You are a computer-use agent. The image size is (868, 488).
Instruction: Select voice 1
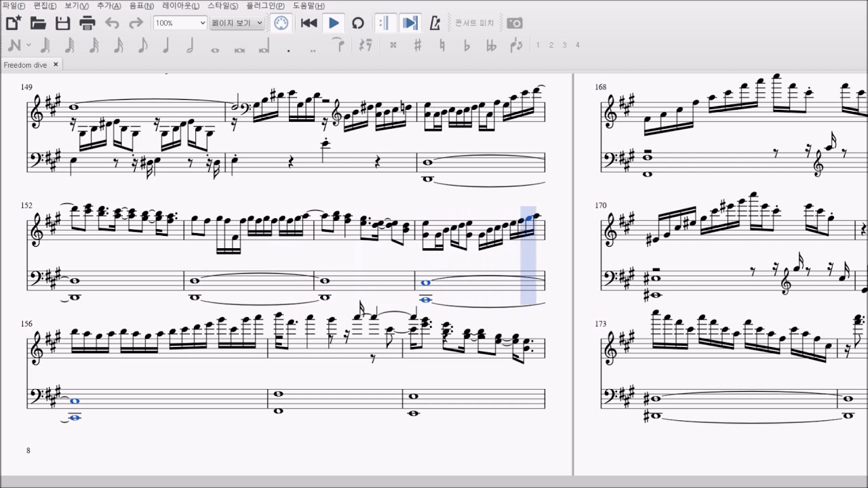tap(538, 45)
